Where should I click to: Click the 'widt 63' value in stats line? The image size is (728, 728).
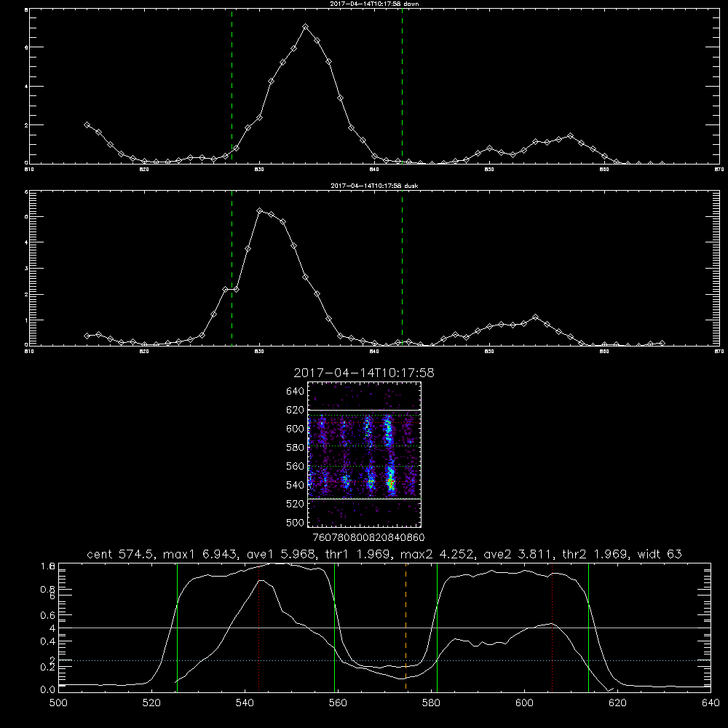[660, 554]
